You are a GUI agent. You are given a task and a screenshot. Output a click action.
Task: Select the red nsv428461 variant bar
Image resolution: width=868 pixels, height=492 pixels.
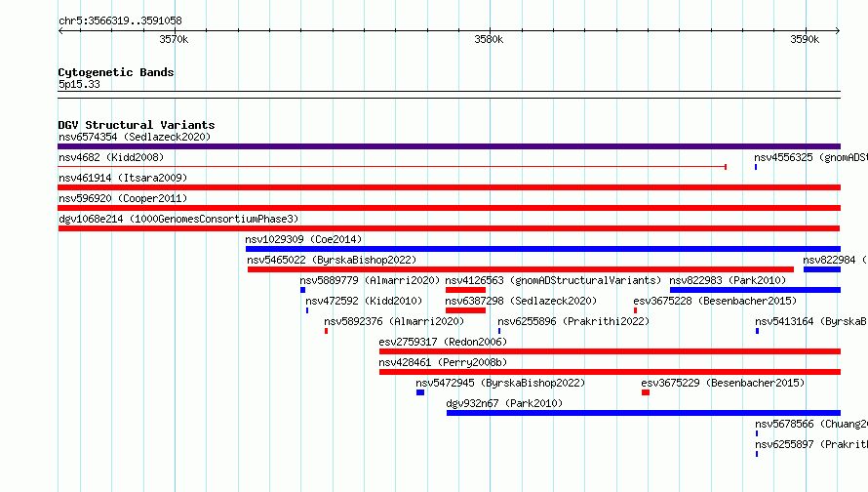click(x=610, y=372)
